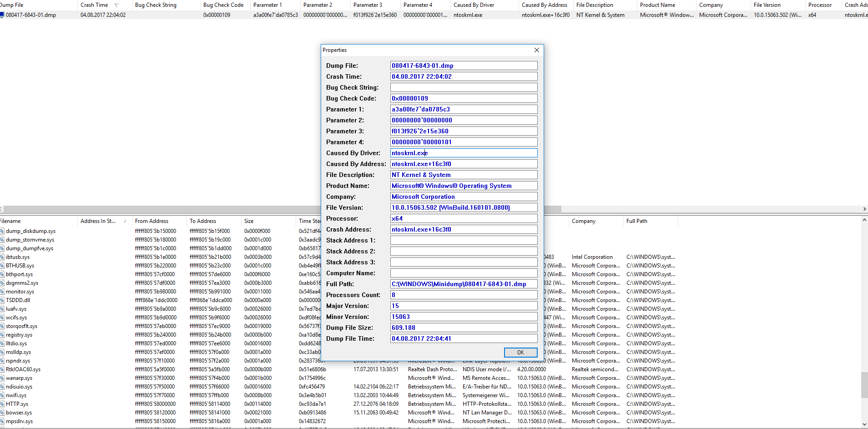Click the Parameter 1 column header

275,5
